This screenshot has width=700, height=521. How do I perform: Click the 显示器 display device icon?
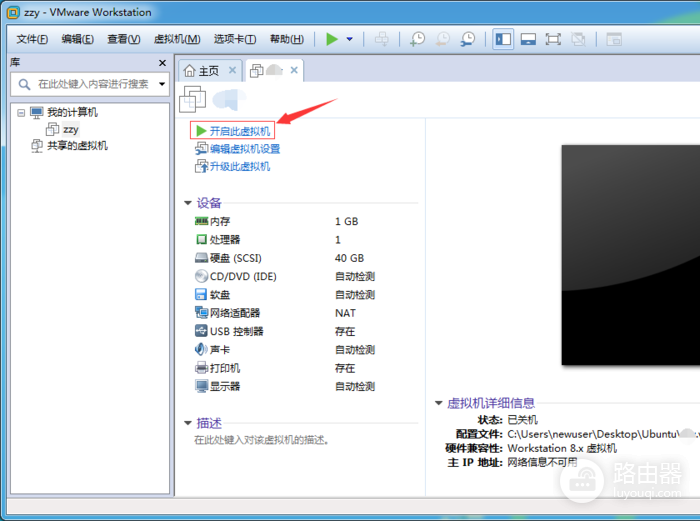tap(201, 386)
